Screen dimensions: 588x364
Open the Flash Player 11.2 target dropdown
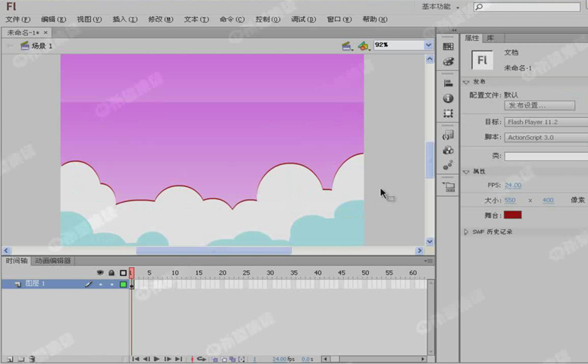coord(546,122)
